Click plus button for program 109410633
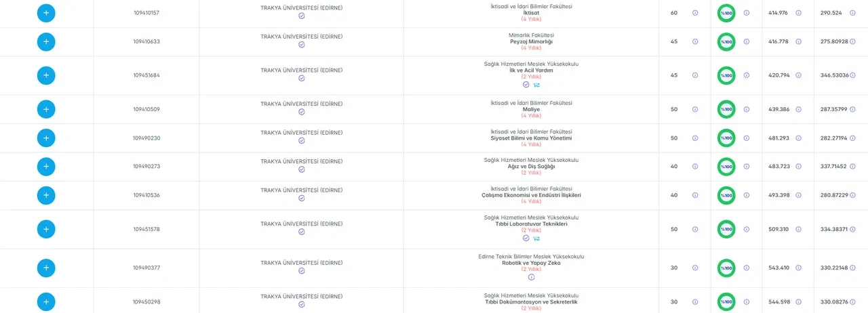 (46, 41)
